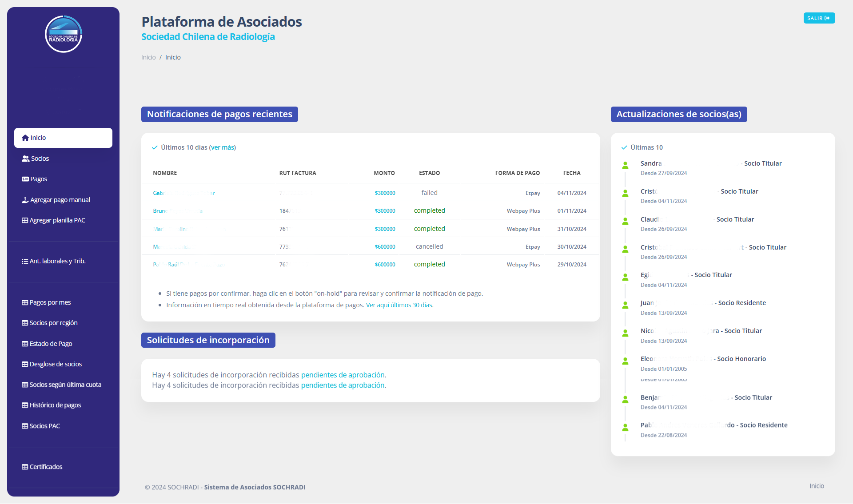853x504 pixels.
Task: Open the Estado de Pago report
Action: 51,344
